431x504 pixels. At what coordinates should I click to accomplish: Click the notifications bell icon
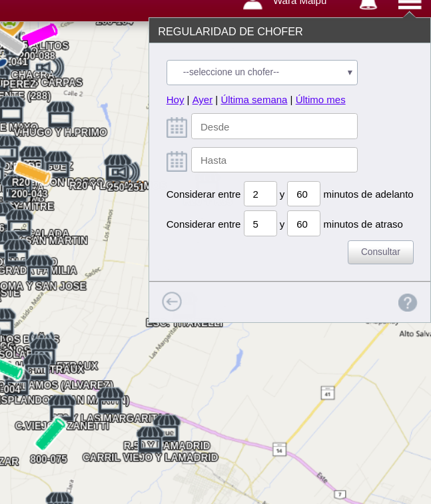[x=368, y=4]
